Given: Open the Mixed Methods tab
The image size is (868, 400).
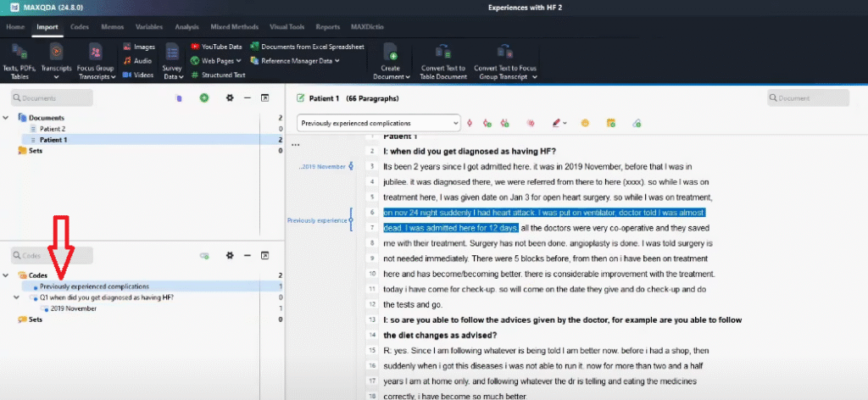Looking at the screenshot, I should click(234, 26).
